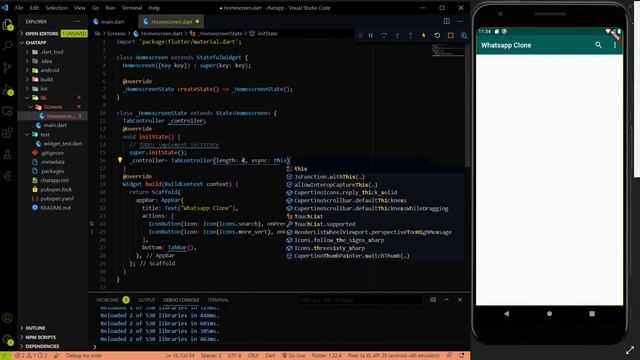Pause the debug session
640x360 pixels.
(x=371, y=36)
